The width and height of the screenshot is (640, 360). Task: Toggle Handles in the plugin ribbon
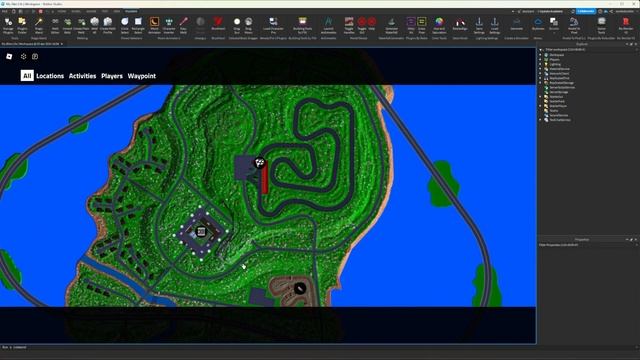tap(349, 24)
